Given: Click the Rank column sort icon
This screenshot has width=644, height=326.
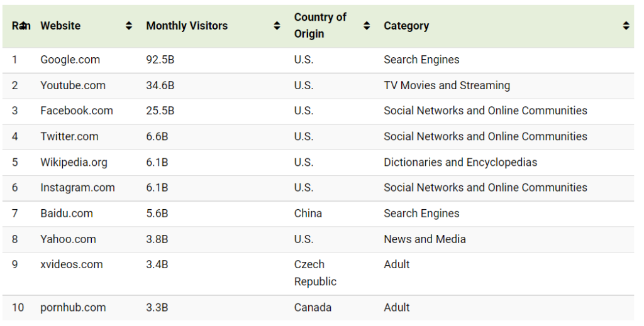Looking at the screenshot, I should pyautogui.click(x=23, y=26).
